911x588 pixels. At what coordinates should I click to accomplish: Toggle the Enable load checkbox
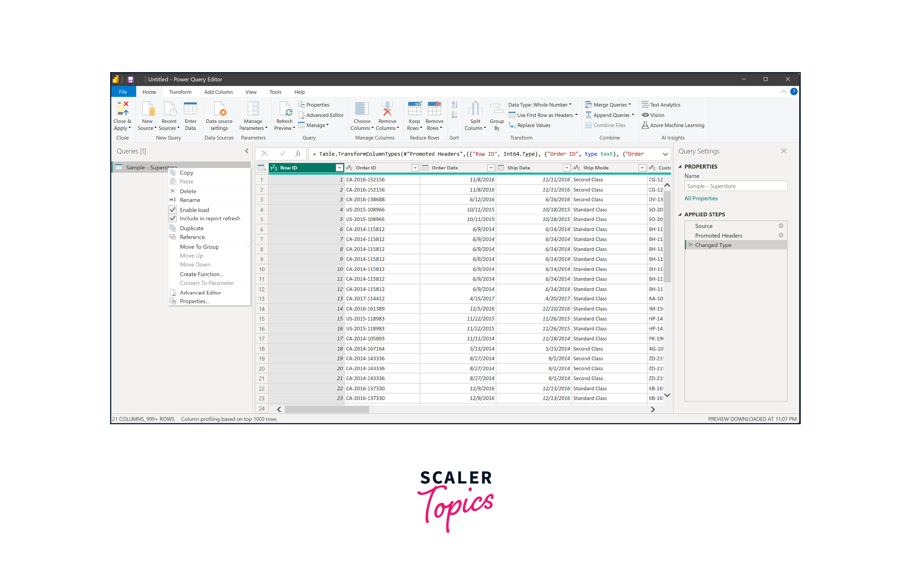coord(173,210)
